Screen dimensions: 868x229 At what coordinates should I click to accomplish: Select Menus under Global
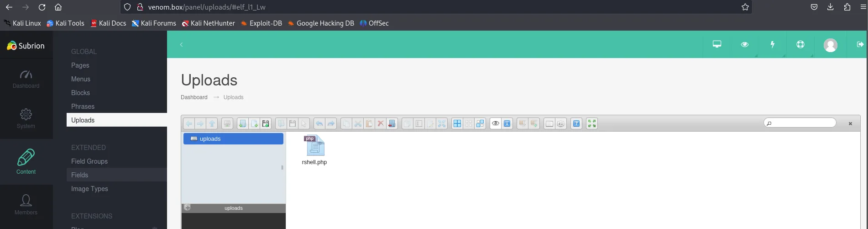click(x=81, y=79)
